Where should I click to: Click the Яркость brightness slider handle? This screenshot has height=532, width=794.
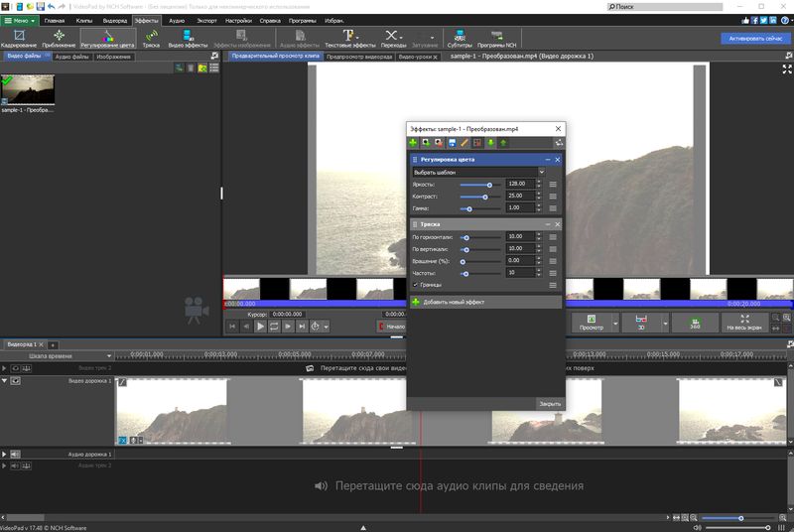489,185
